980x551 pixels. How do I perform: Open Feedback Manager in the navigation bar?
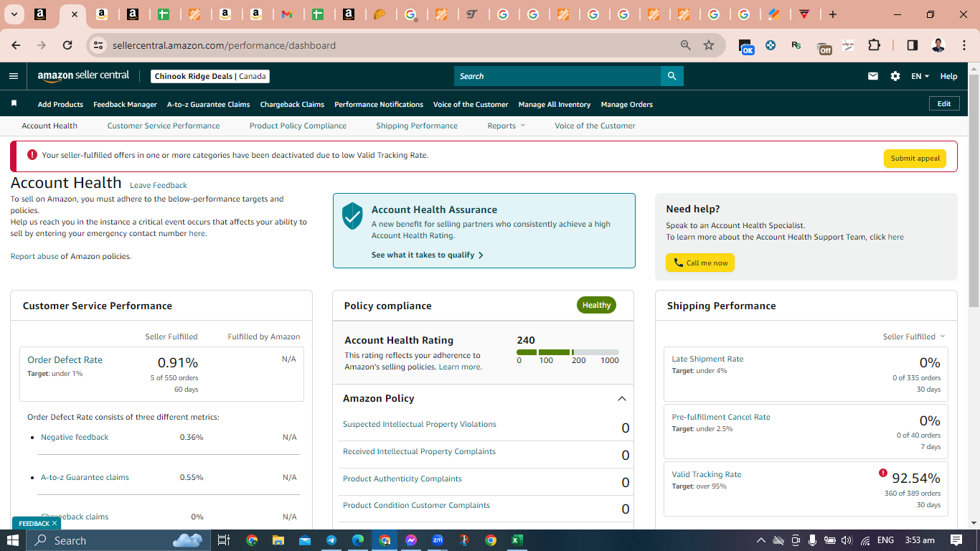coord(125,104)
